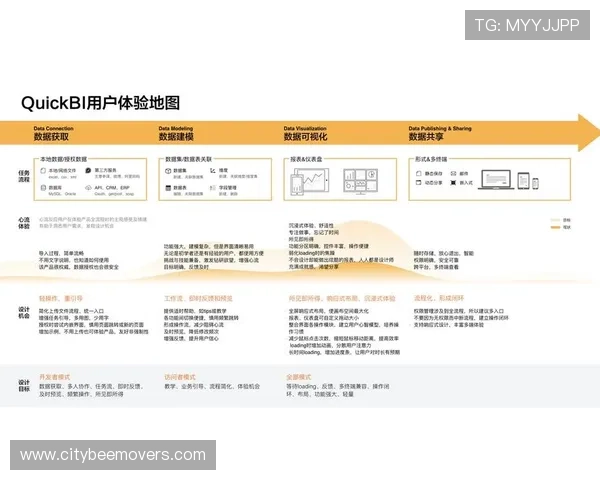
Task: Click the laptop device illustration
Action: [496, 180]
